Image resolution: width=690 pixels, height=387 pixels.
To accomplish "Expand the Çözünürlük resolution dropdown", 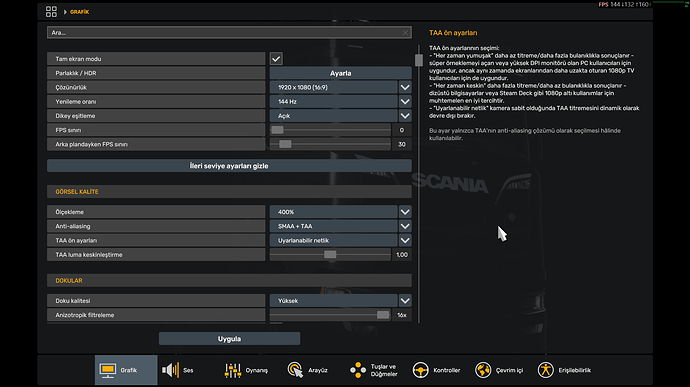I will (405, 87).
